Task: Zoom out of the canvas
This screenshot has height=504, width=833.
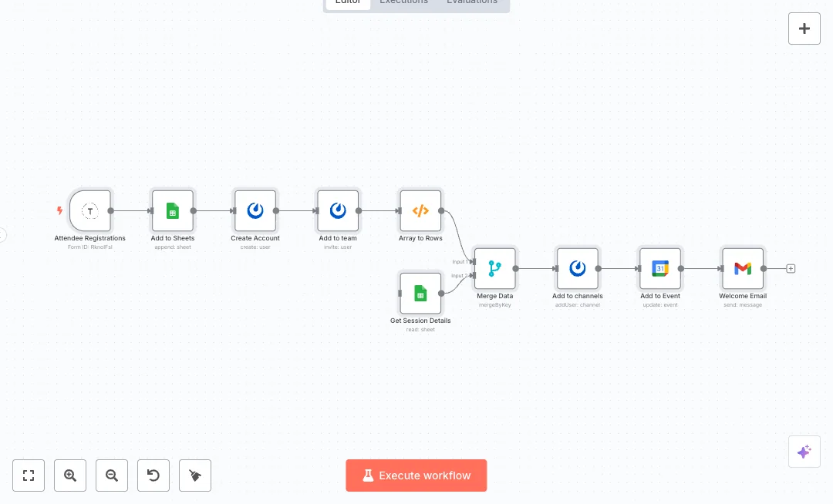Action: 112,475
